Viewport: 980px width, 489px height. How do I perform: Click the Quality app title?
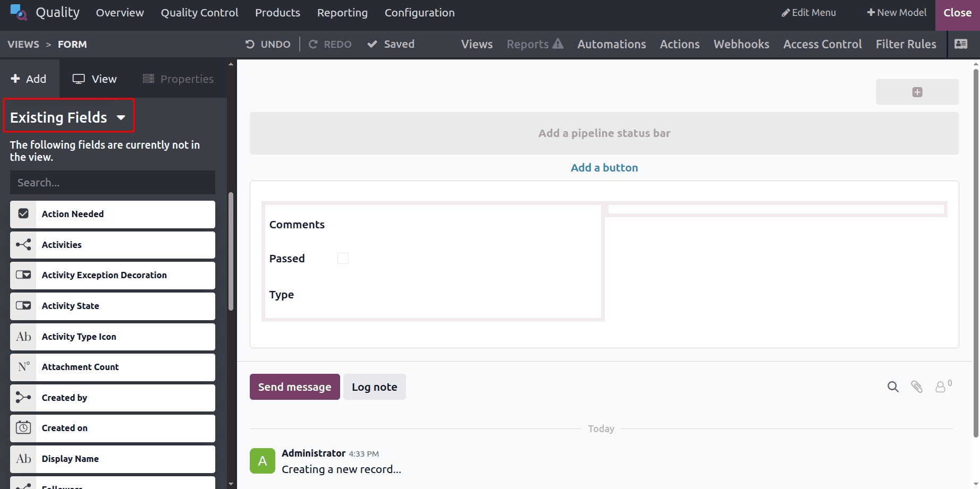[x=57, y=12]
